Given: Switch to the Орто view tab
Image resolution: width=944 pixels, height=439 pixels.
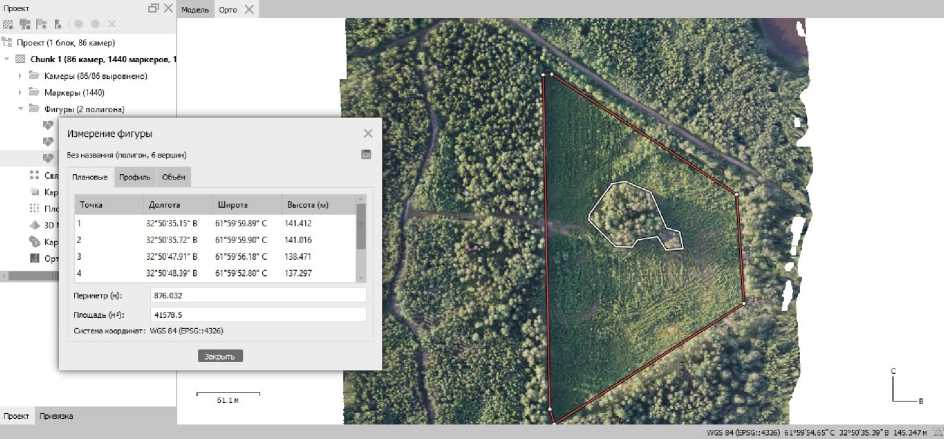Looking at the screenshot, I should point(228,10).
